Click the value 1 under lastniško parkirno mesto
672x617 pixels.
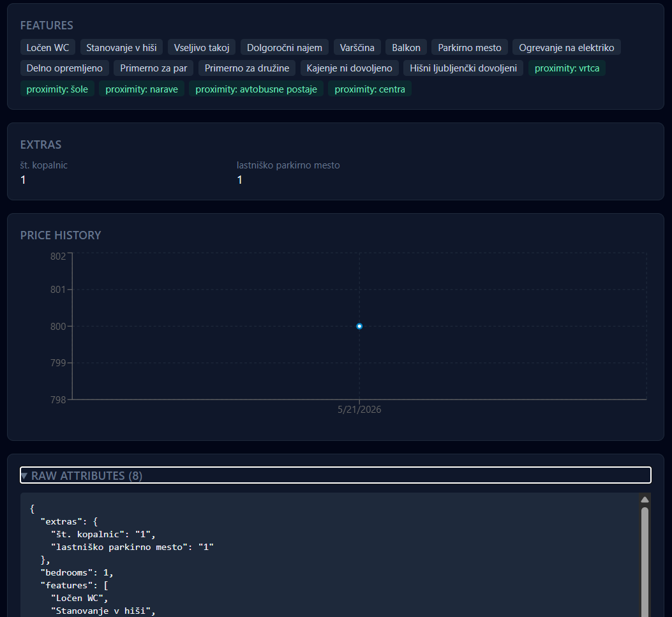pyautogui.click(x=239, y=179)
